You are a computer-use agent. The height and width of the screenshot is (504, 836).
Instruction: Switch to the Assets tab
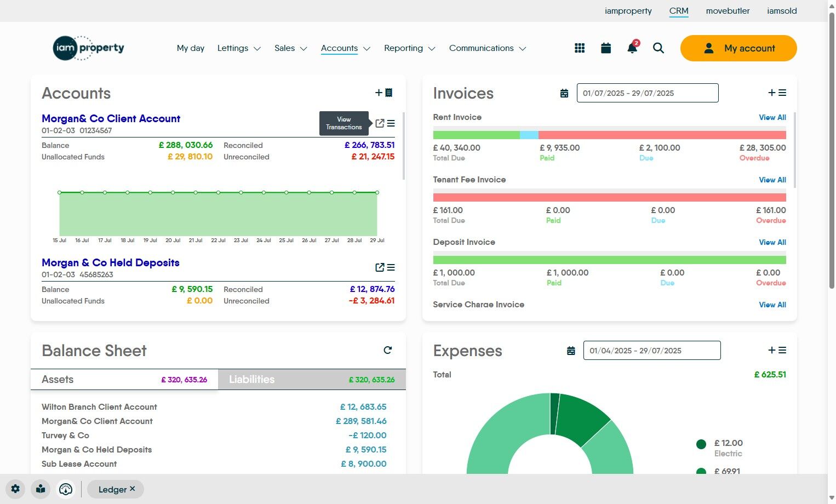pos(124,379)
